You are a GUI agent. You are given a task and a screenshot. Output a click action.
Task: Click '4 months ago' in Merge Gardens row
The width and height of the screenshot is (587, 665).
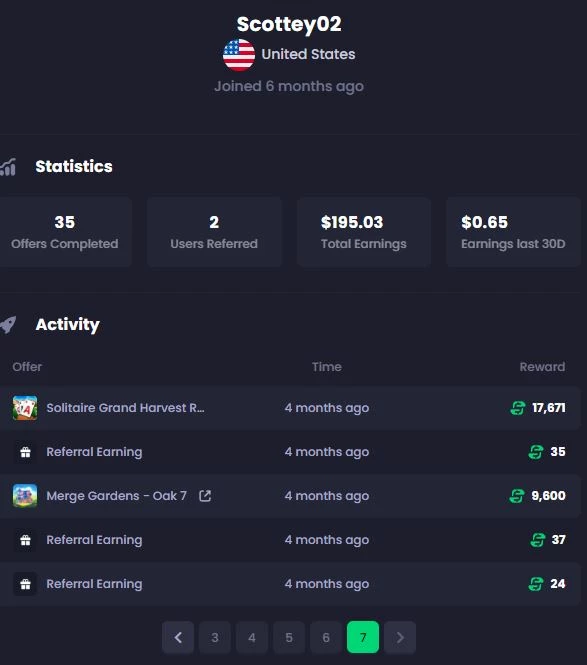click(327, 496)
